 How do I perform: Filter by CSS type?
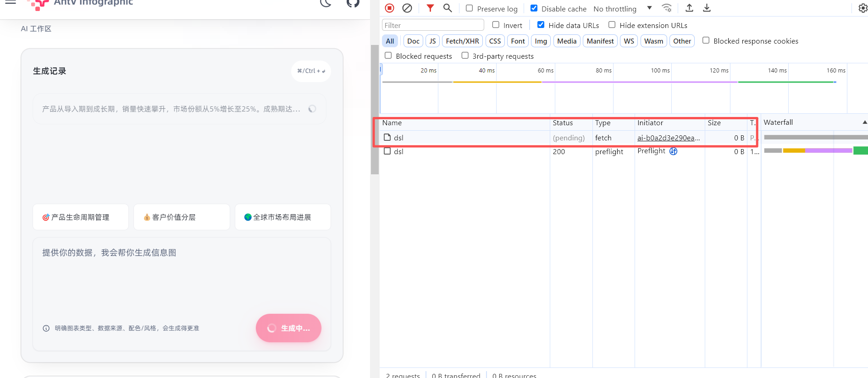(x=495, y=41)
